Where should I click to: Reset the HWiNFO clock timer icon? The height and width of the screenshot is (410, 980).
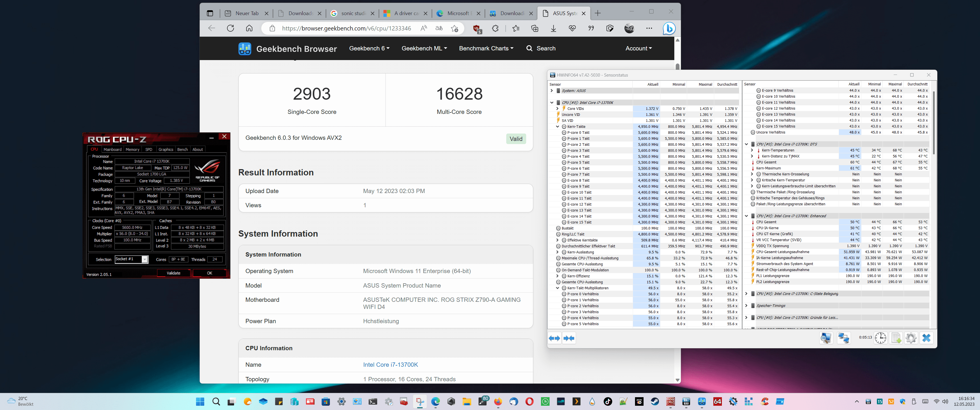pyautogui.click(x=880, y=338)
